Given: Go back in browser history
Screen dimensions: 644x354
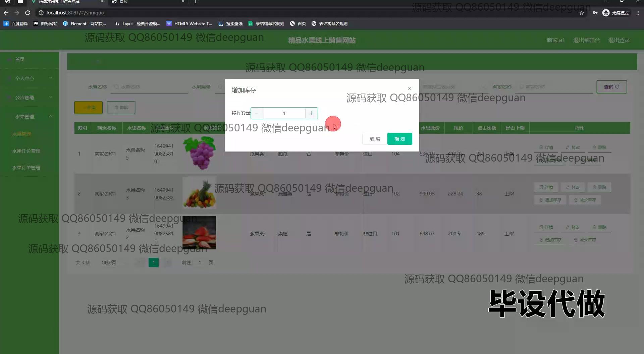Looking at the screenshot, I should [6, 13].
